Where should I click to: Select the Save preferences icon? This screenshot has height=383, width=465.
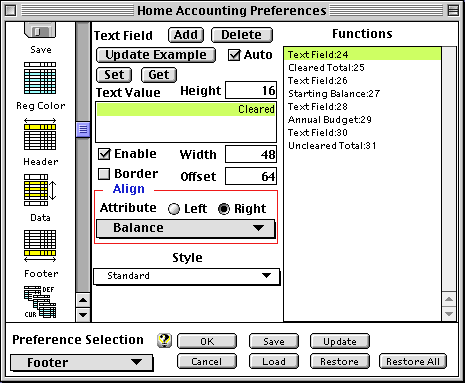click(x=40, y=30)
